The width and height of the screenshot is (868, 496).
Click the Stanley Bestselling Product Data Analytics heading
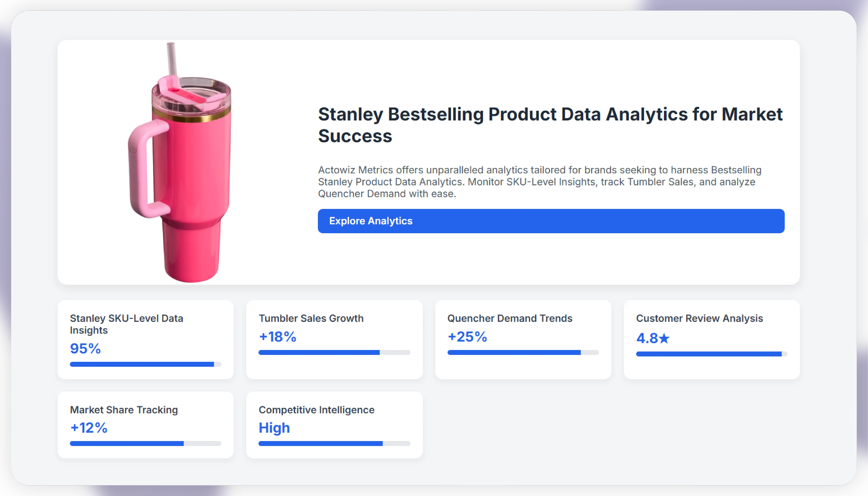(550, 125)
